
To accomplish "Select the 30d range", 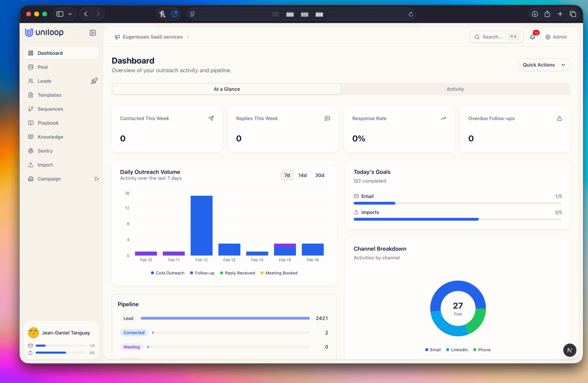I will pyautogui.click(x=319, y=175).
